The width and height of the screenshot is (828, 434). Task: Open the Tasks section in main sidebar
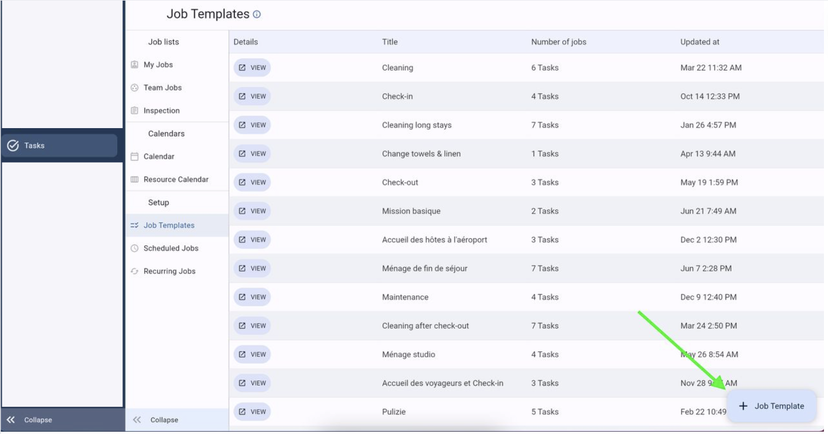tap(60, 145)
